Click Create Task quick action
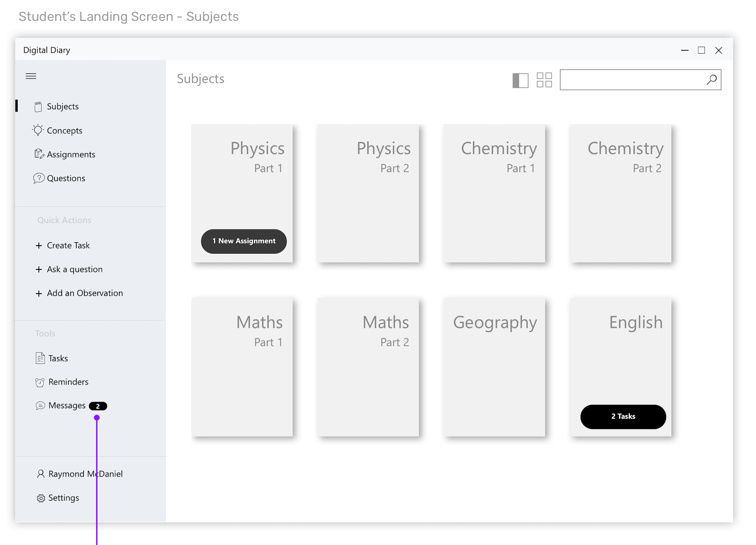Screen dimensions: 756x545 (68, 245)
